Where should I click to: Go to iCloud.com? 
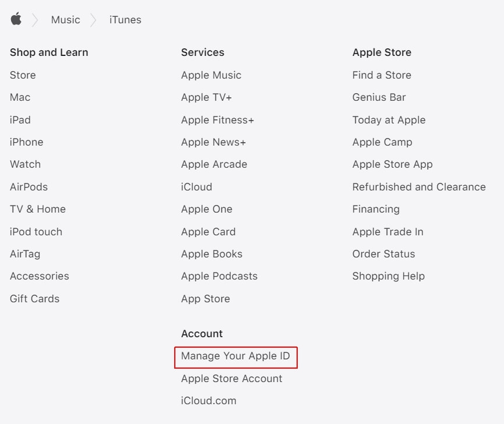209,400
